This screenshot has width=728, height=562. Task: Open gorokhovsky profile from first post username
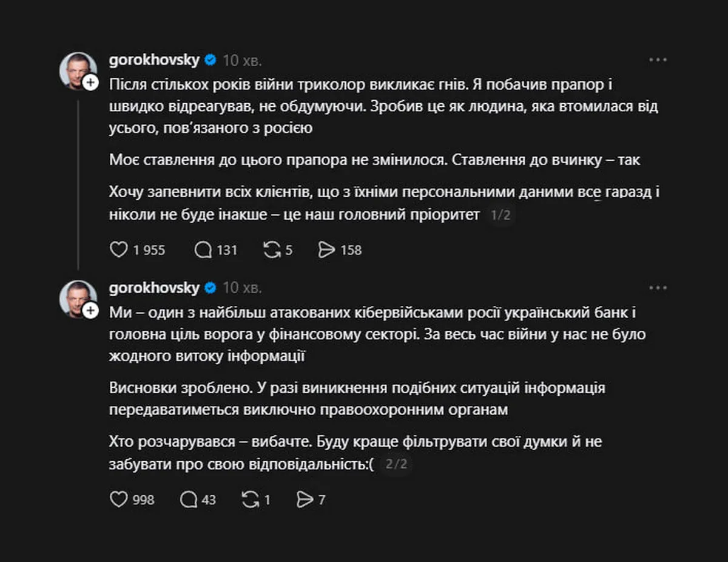154,60
